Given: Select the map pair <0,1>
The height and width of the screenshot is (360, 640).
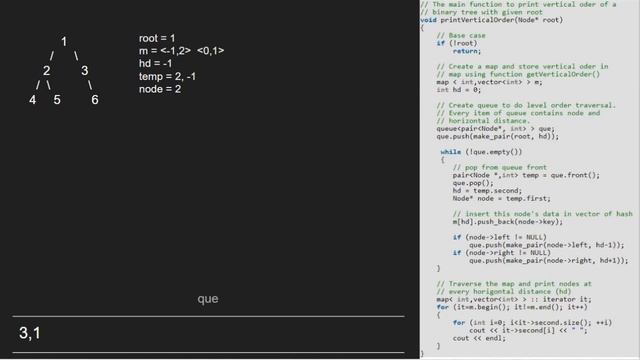Looking at the screenshot, I should click(x=211, y=51).
